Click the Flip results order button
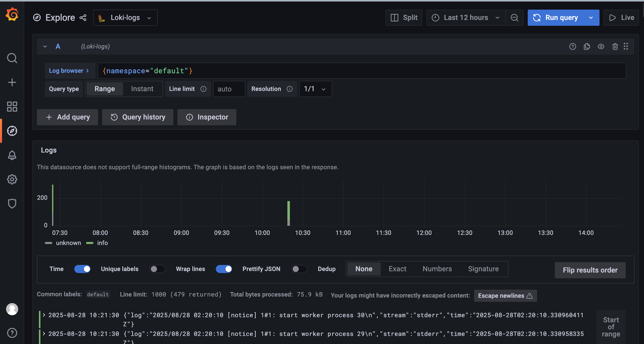644x344 pixels. tap(590, 270)
